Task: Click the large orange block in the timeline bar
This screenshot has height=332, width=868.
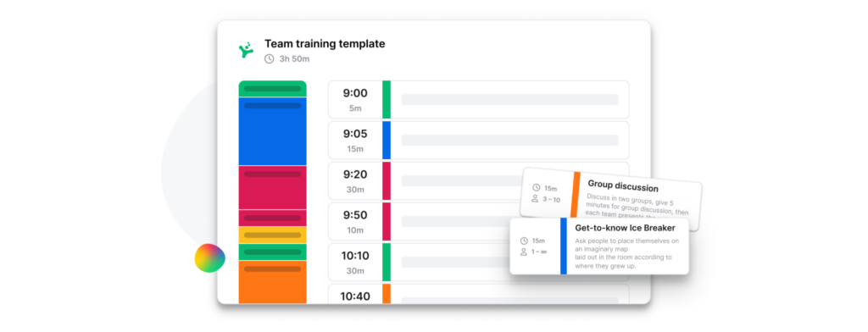Action: [x=272, y=282]
